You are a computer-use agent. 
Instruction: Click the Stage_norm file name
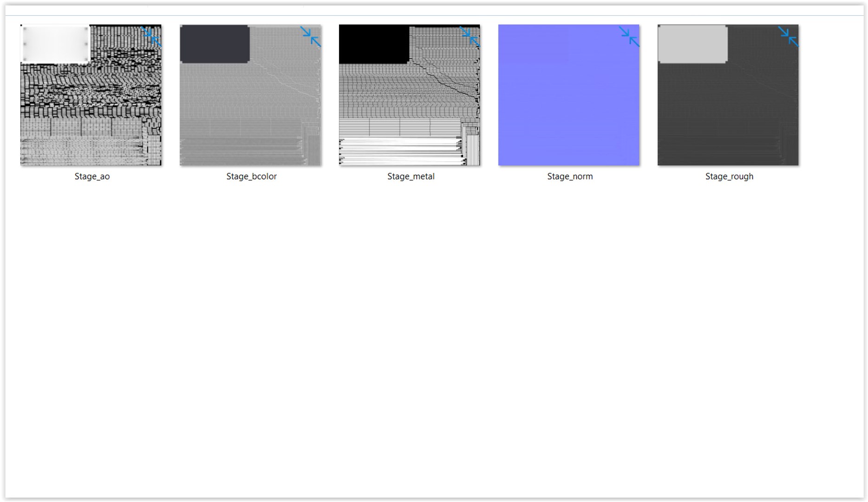[x=570, y=176]
